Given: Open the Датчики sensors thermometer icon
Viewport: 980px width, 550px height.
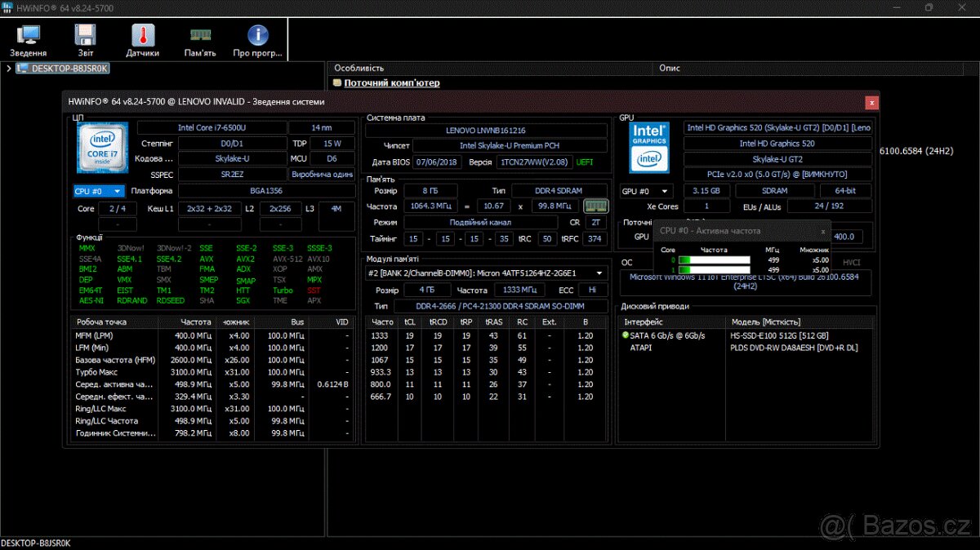Looking at the screenshot, I should coord(142,40).
